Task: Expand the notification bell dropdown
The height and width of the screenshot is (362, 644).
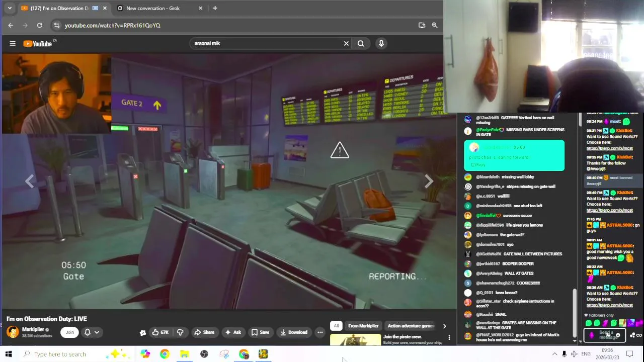Action: click(x=92, y=332)
